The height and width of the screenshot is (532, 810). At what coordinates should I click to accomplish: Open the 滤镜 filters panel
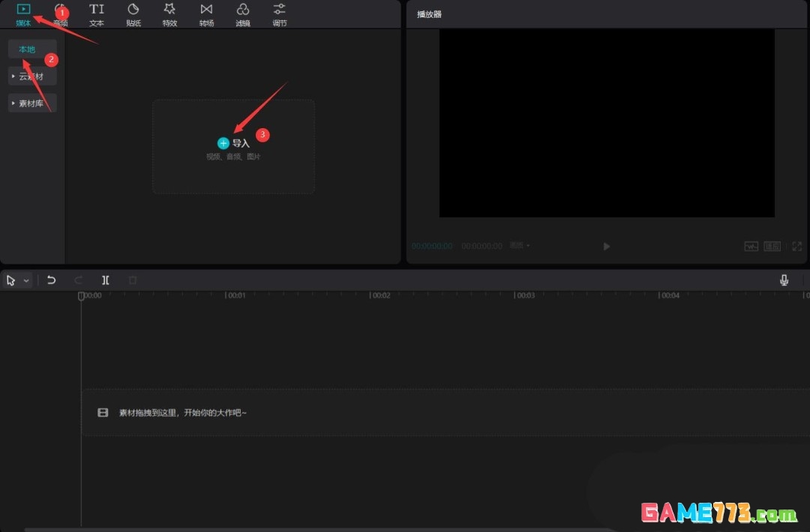click(243, 14)
